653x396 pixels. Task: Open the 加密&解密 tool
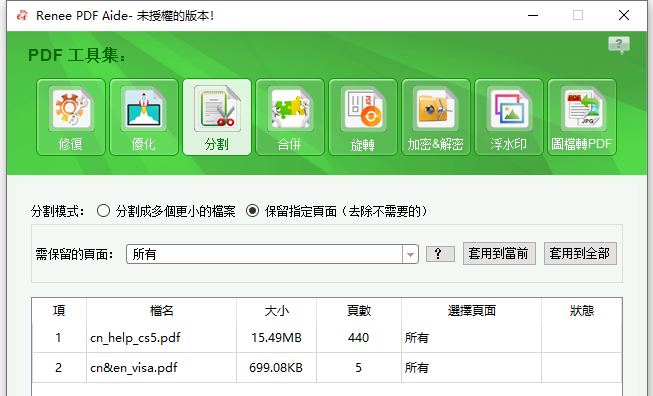point(436,117)
